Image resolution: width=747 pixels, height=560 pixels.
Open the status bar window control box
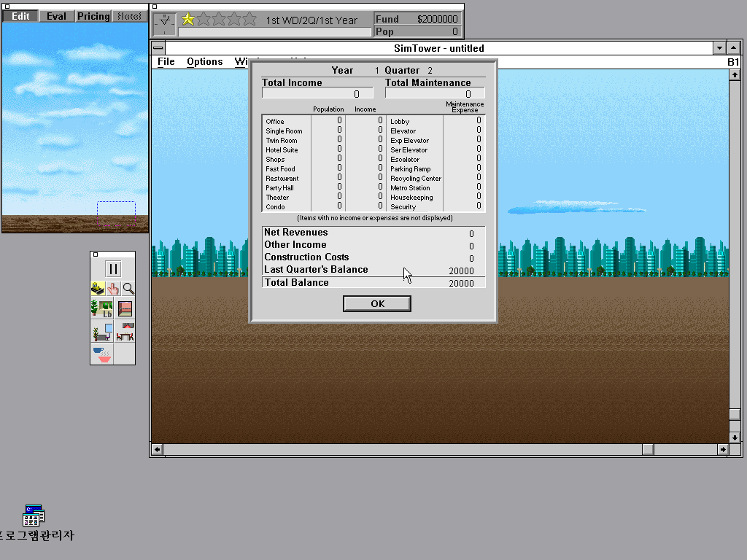click(155, 7)
